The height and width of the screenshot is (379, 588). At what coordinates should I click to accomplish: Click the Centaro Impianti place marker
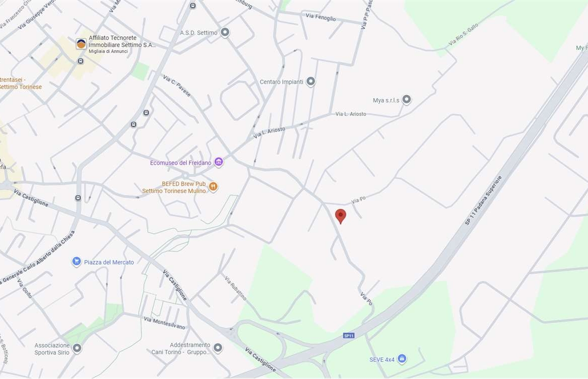point(311,81)
